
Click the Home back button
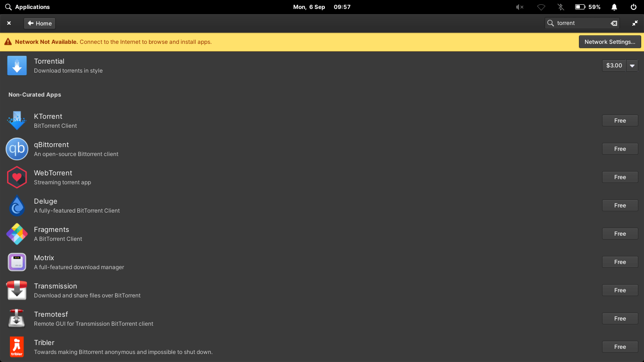click(x=40, y=23)
